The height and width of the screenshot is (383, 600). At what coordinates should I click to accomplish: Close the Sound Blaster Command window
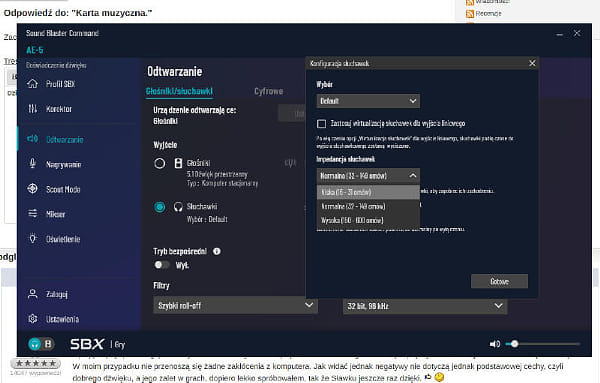point(577,33)
